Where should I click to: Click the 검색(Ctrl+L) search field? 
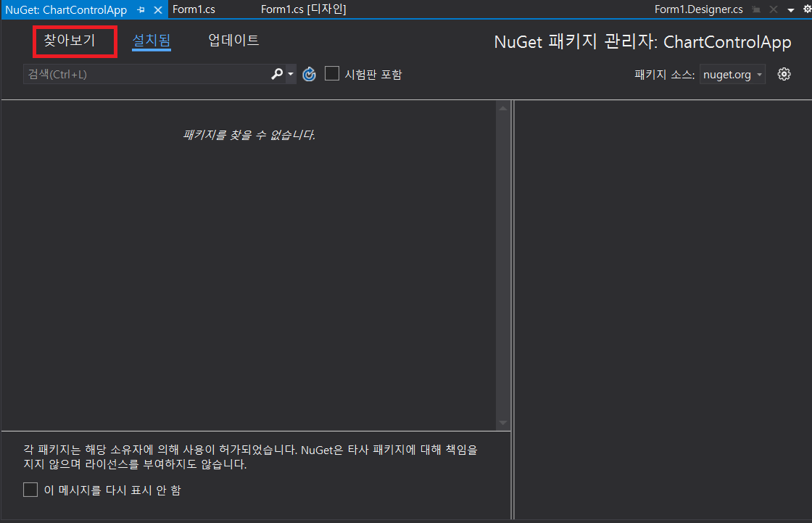146,74
